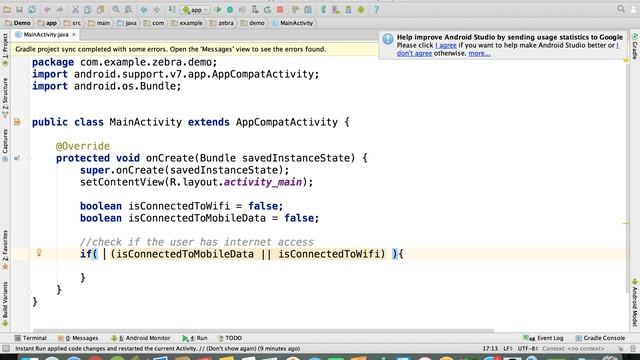The height and width of the screenshot is (360, 640).
Task: Click the 'I agree' link in notification
Action: tap(446, 45)
